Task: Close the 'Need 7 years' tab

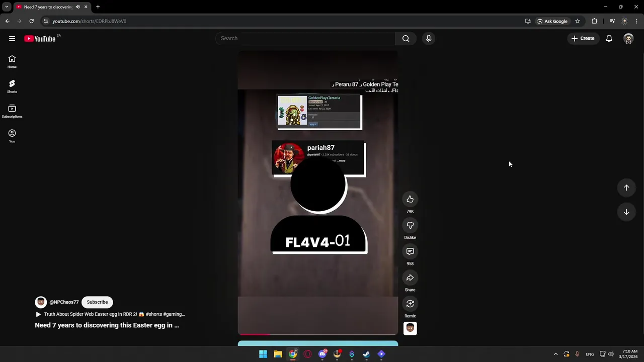Action: pos(86,7)
